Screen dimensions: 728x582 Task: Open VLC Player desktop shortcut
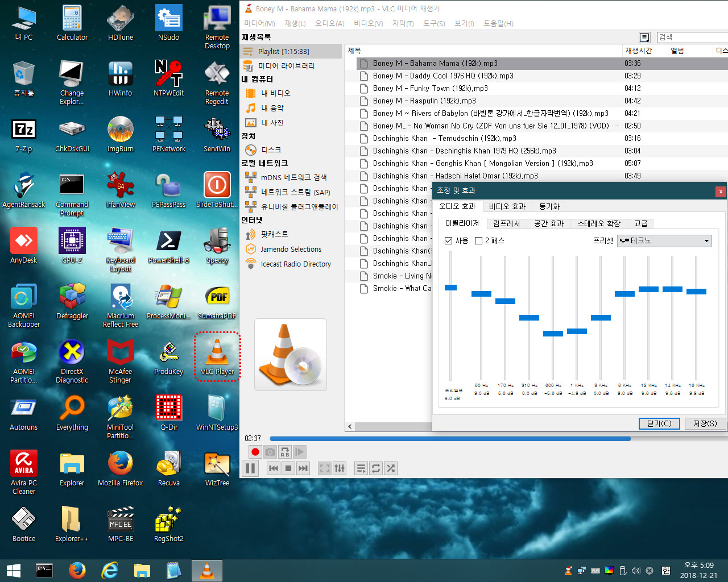point(217,357)
